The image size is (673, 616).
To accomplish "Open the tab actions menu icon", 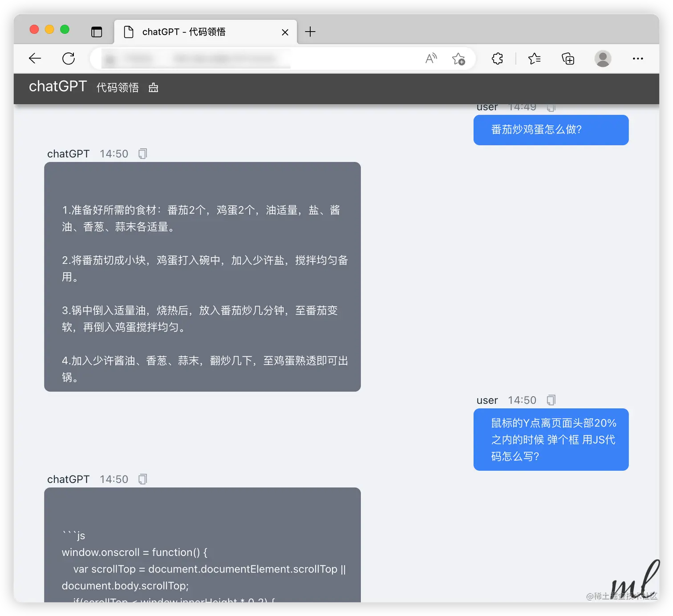I will coord(97,32).
